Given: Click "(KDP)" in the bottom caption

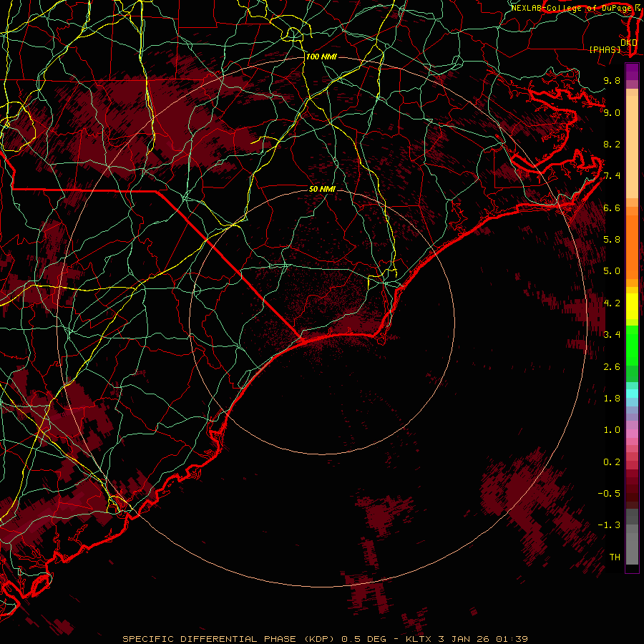Looking at the screenshot, I should [318, 639].
